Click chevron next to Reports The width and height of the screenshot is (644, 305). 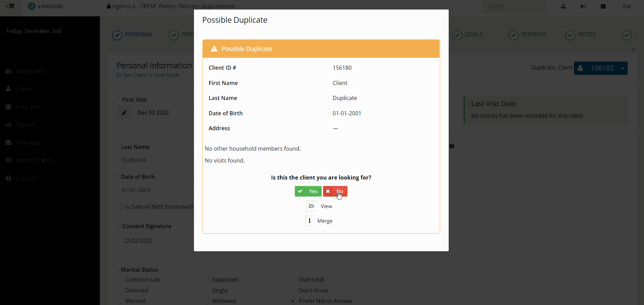92,125
